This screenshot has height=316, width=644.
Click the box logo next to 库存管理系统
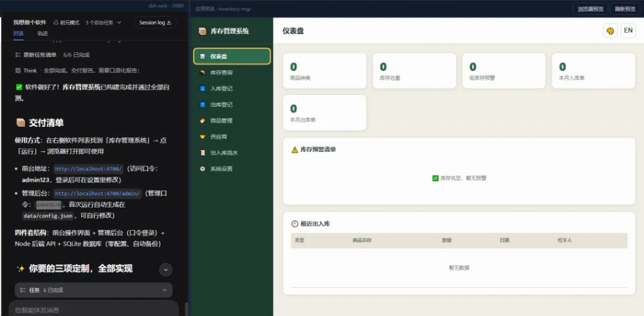[203, 31]
